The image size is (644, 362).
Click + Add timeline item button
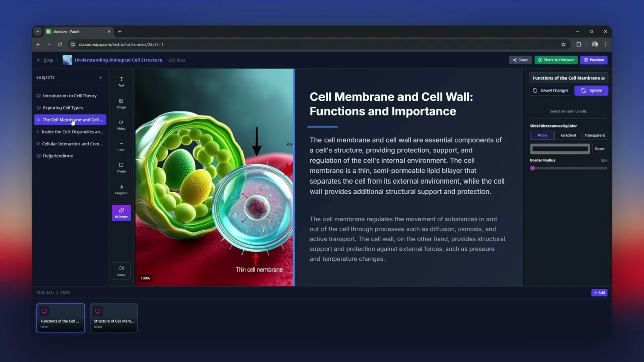click(599, 293)
